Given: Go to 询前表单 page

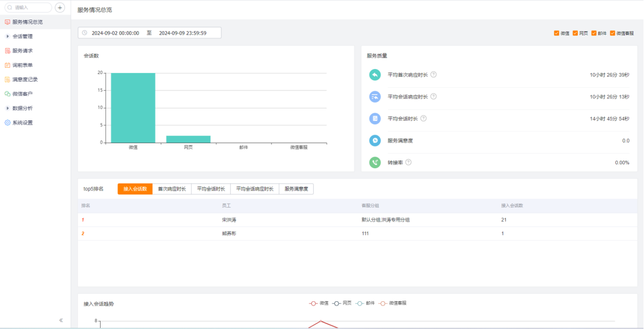Looking at the screenshot, I should click(22, 65).
